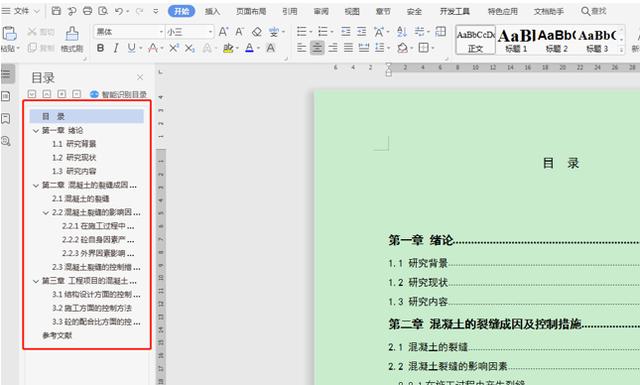Toggle right text alignment
This screenshot has height=385, width=640.
click(x=333, y=48)
